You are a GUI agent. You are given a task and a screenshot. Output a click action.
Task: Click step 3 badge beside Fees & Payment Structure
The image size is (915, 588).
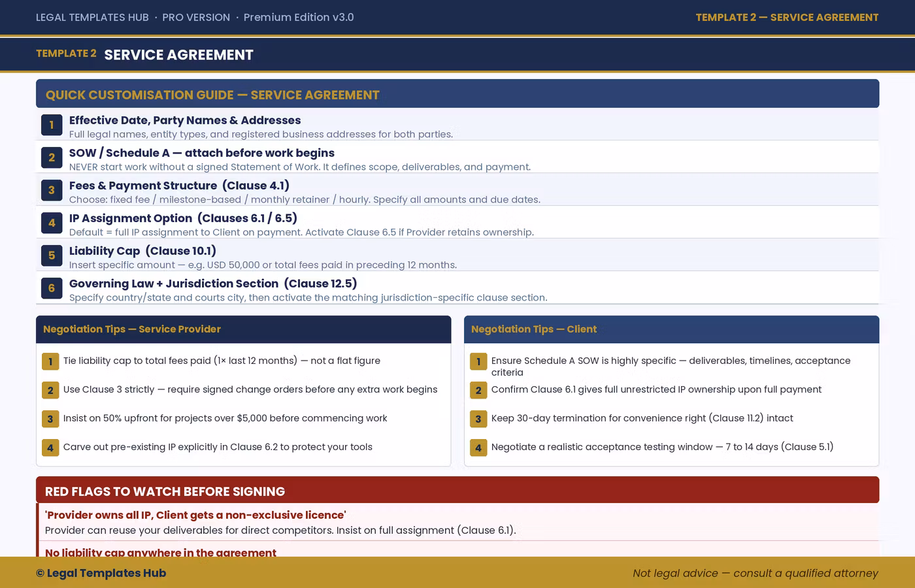tap(52, 190)
